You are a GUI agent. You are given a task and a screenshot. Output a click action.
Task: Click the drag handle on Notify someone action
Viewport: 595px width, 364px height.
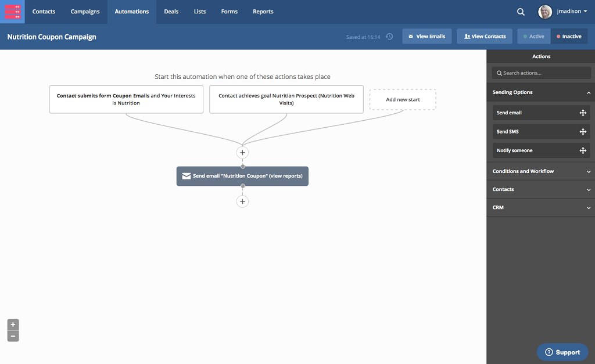pos(583,150)
